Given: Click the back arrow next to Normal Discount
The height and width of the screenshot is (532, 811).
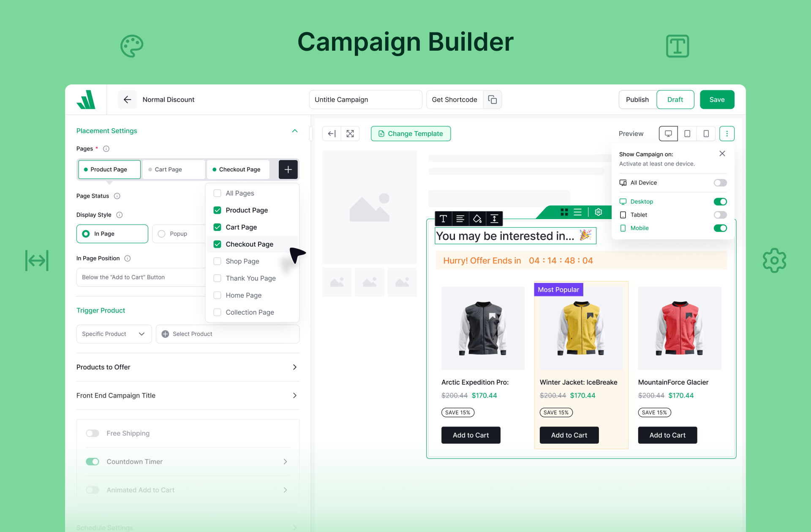Looking at the screenshot, I should [x=127, y=100].
